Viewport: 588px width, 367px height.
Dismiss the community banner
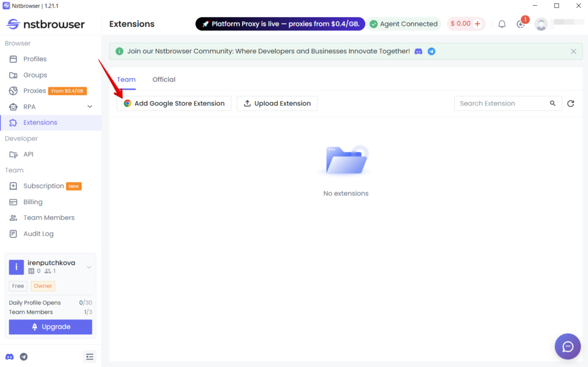(574, 52)
